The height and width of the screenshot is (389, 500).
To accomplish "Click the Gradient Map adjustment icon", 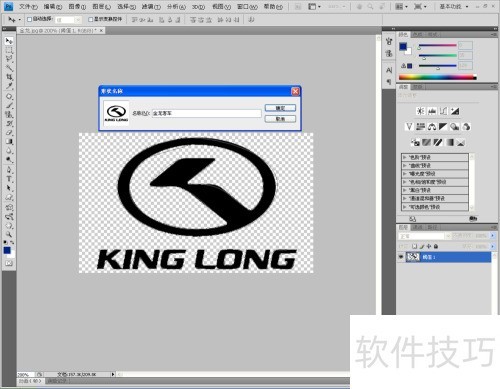I will pos(450,142).
